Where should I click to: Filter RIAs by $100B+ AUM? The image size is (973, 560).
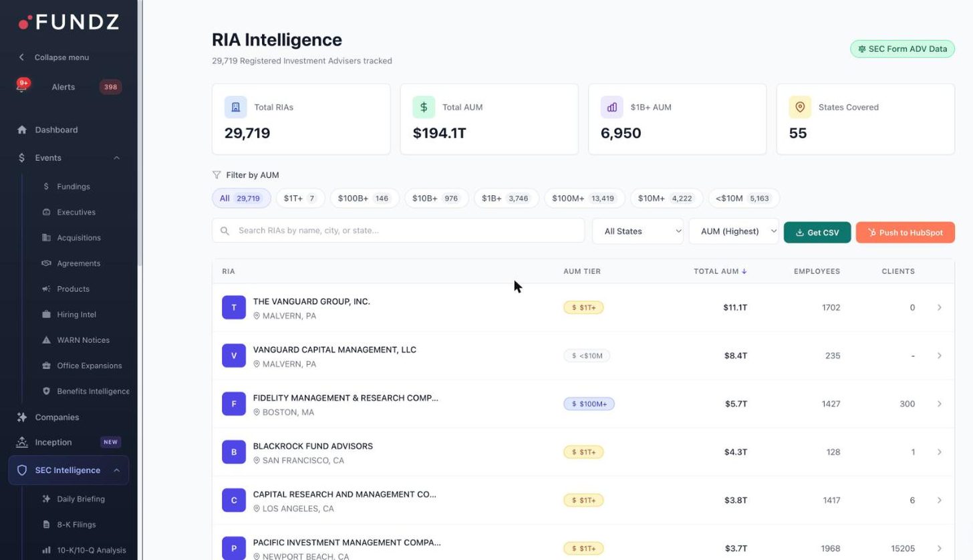(x=364, y=198)
